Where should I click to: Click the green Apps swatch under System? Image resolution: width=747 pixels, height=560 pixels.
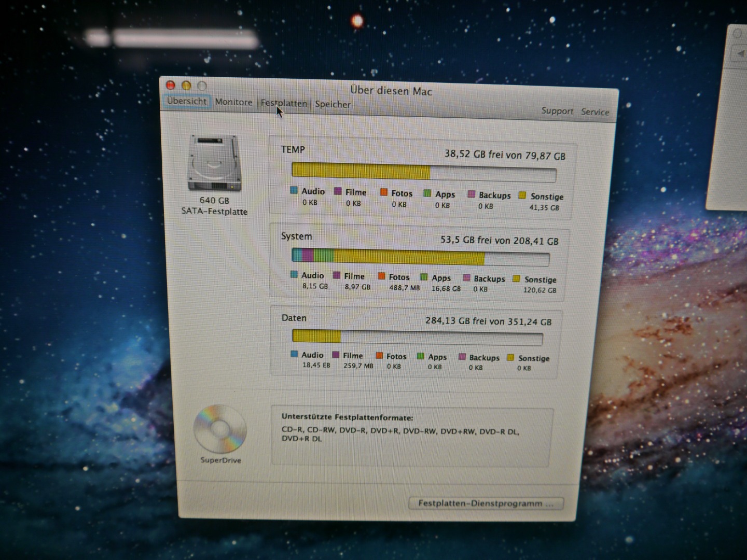424,277
